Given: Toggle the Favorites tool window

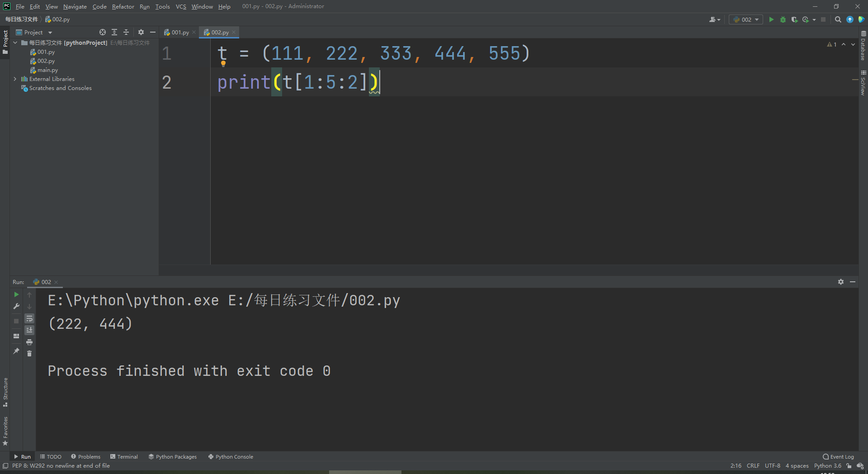Looking at the screenshot, I should (5, 431).
